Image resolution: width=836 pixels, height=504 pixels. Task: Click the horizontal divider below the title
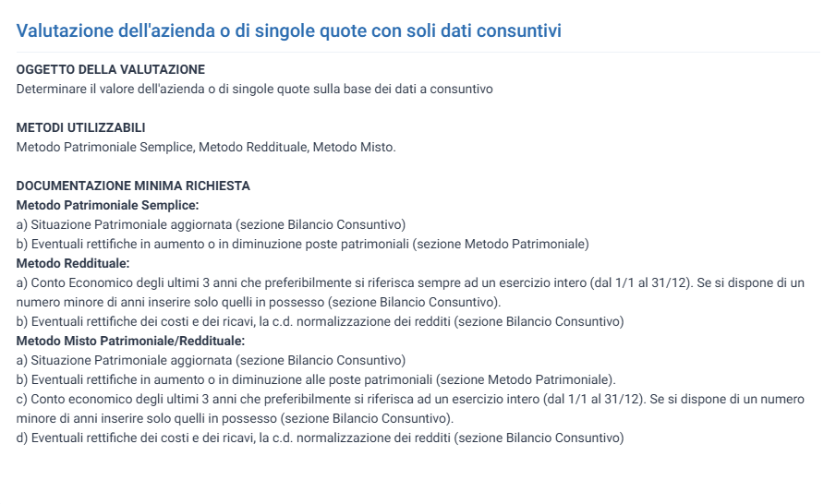[418, 53]
